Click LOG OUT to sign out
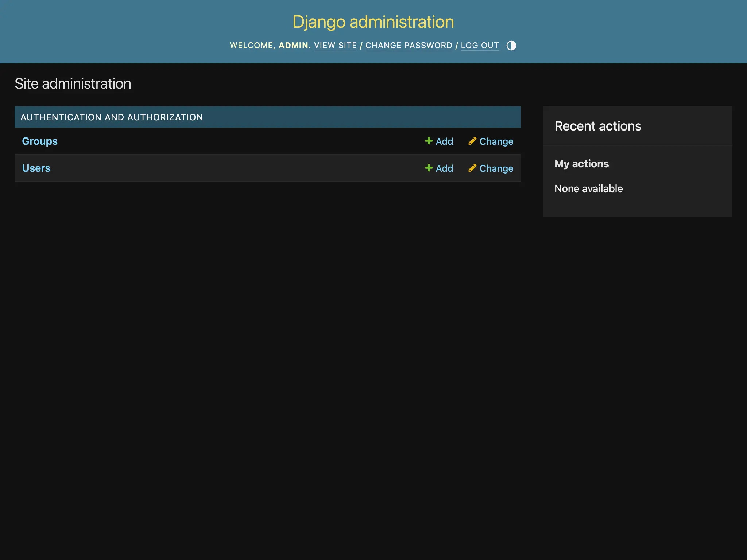 480,45
